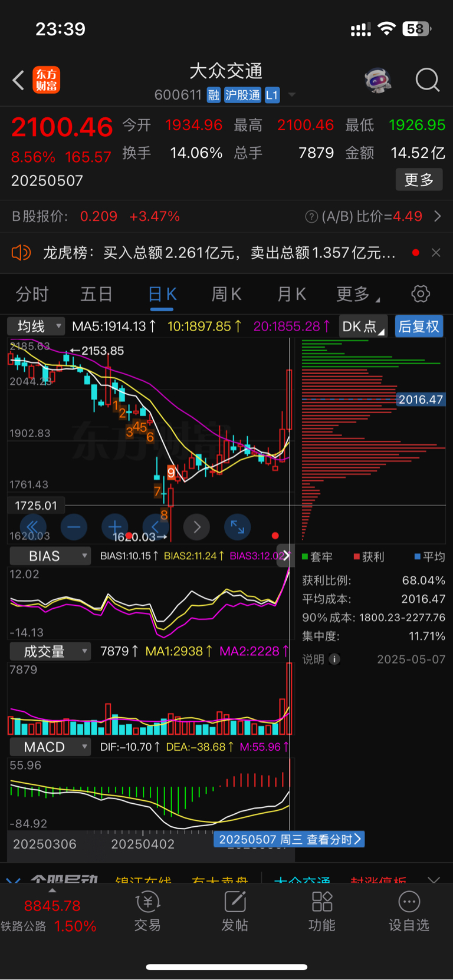Select 日K tab

162,294
